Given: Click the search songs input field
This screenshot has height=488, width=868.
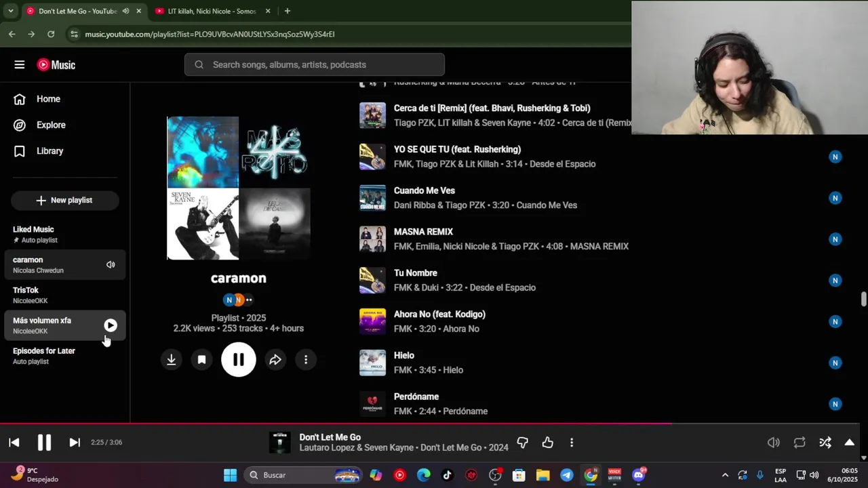Looking at the screenshot, I should click(314, 64).
